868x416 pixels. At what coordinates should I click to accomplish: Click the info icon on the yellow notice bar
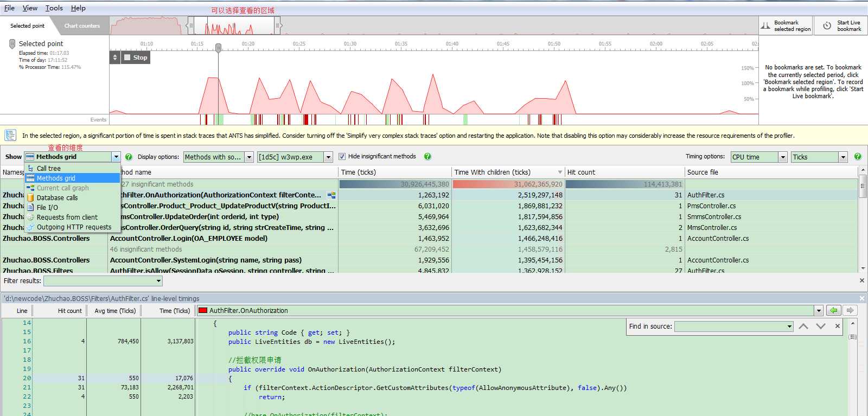10,135
